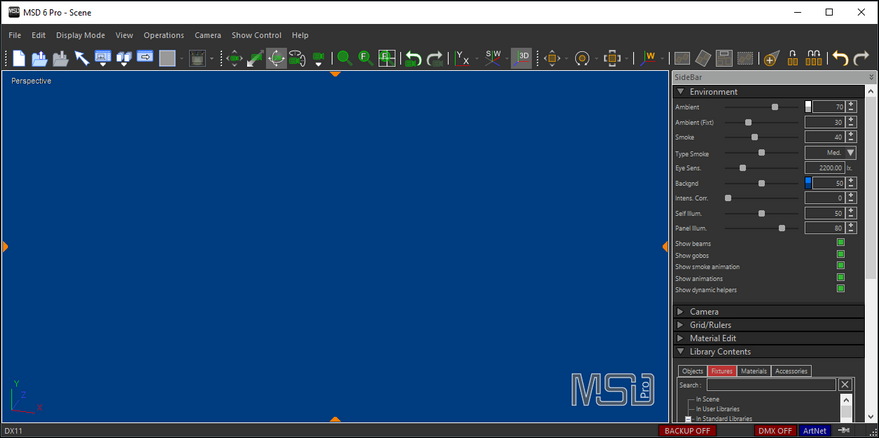
Task: Collapse the In Standard Libraries tree node
Action: [x=688, y=419]
